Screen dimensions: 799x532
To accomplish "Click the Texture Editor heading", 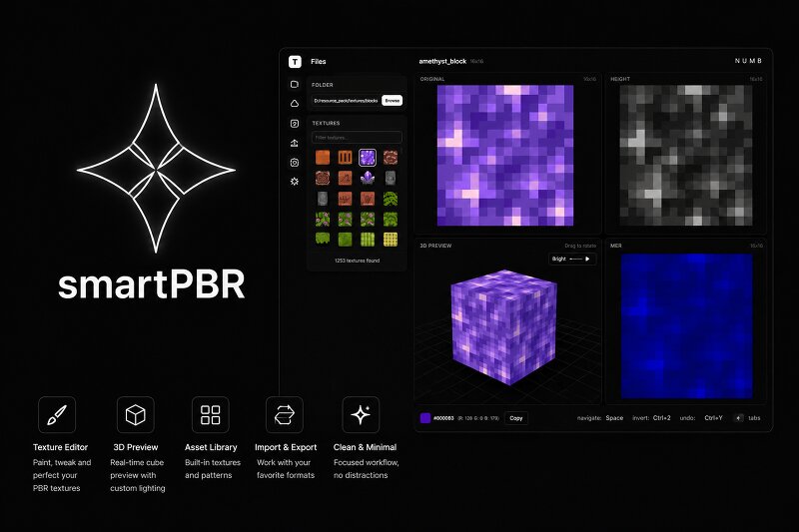I will (60, 447).
